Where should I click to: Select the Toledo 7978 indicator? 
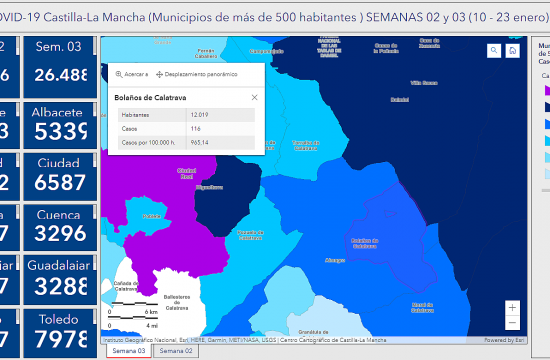point(60,339)
